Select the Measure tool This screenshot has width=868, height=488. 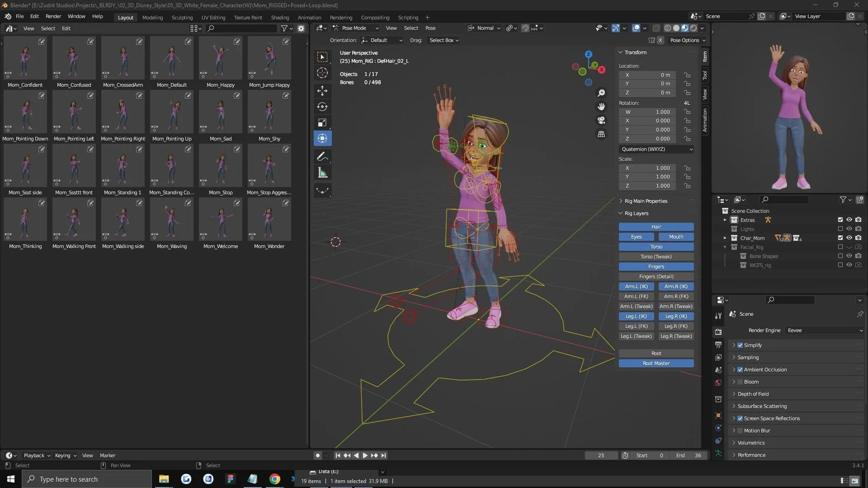(322, 172)
